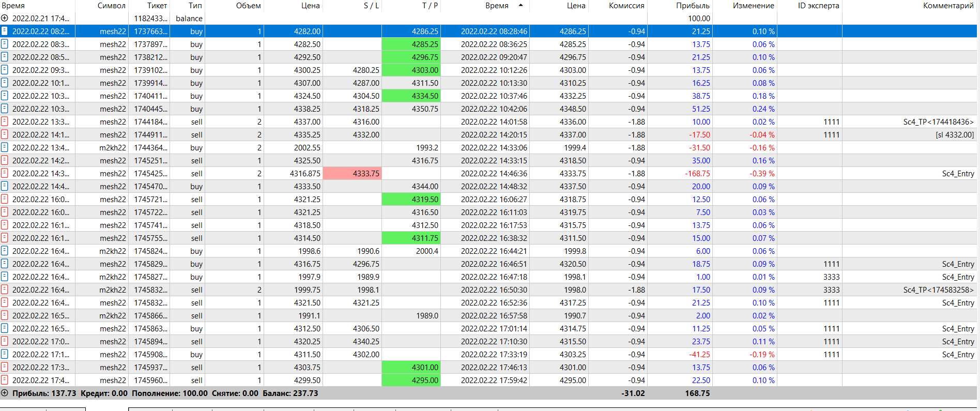Click the buy icon of the m2kh22 trade closed 14:33:06
This screenshot has width=980, height=411.
pyautogui.click(x=5, y=147)
